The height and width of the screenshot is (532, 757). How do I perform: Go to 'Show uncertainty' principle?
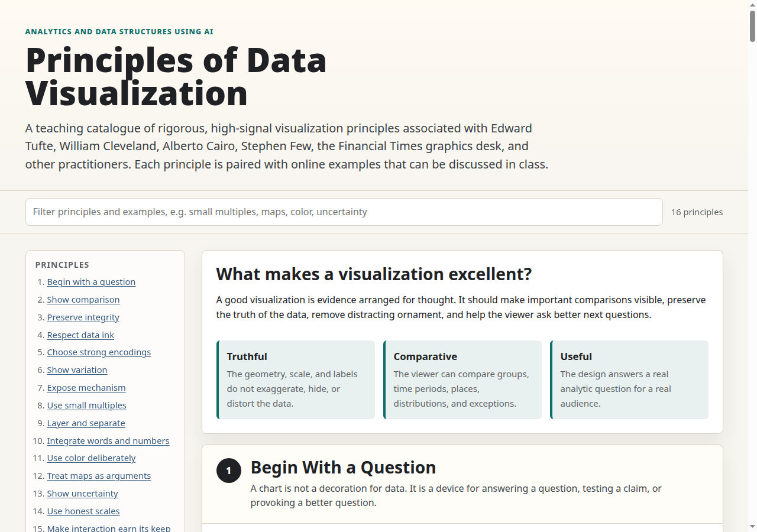(82, 494)
